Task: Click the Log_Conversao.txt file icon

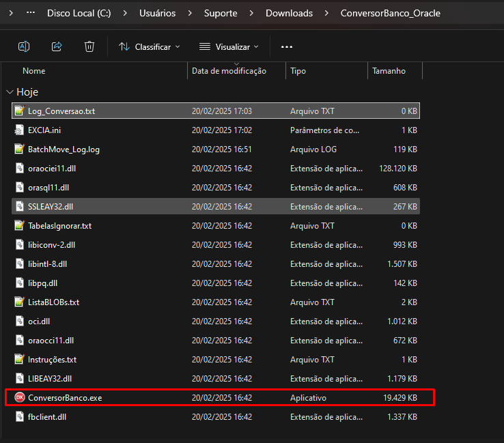Action: tap(20, 111)
